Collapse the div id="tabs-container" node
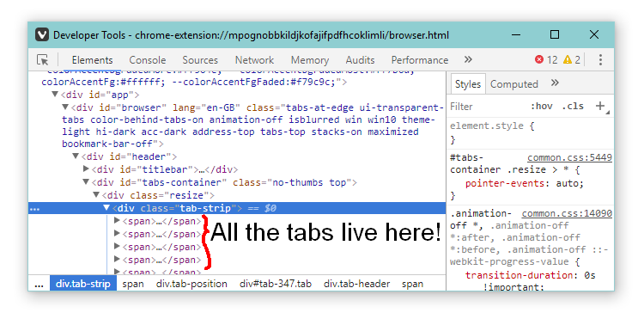This screenshot has height=325, width=644. point(86,181)
